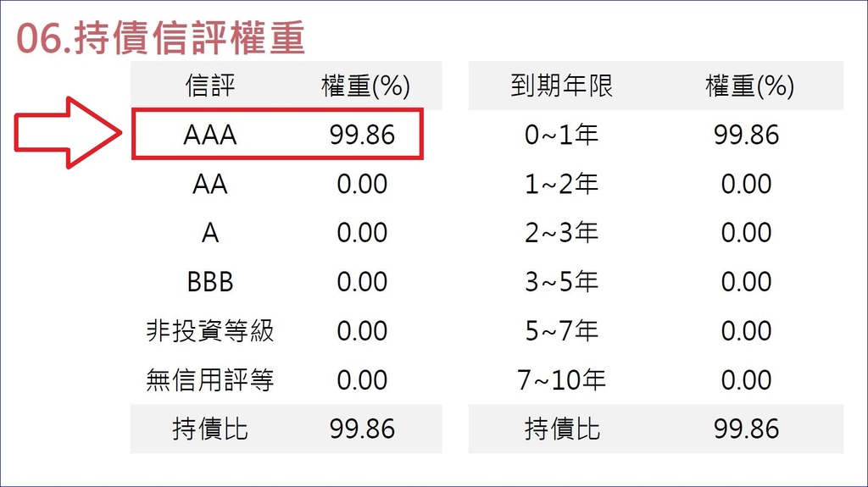Click the single A rating label
Screen dimensions: 868x487
tap(210, 232)
